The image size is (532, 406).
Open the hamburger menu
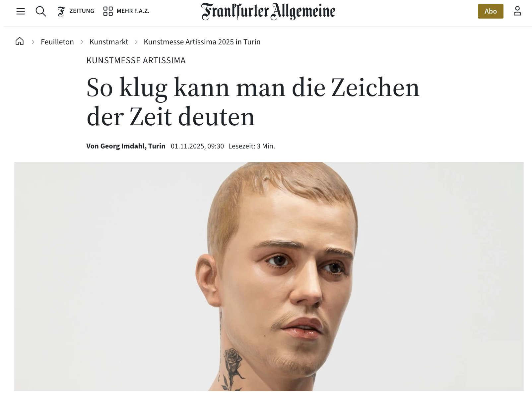(21, 11)
